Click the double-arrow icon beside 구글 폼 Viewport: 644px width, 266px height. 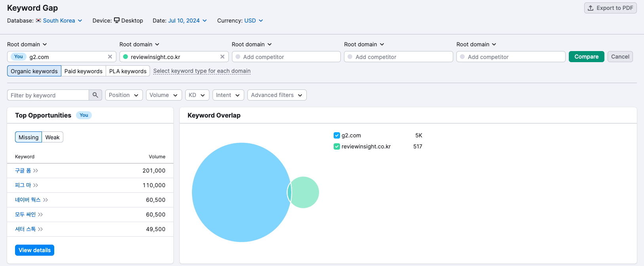(x=36, y=171)
